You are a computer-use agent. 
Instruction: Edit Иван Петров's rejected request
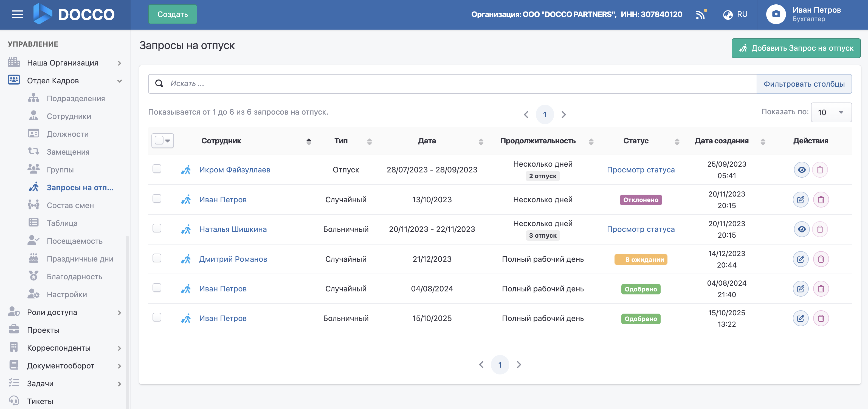(x=800, y=200)
